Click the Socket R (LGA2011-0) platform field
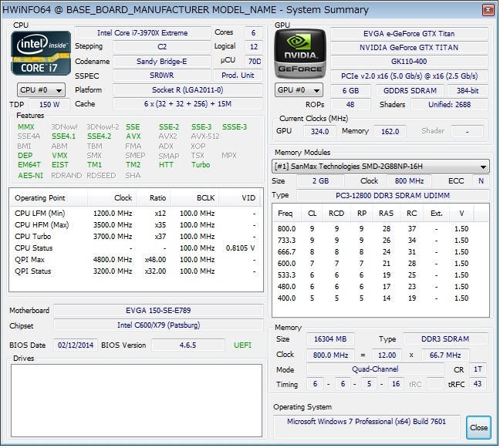The width and height of the screenshot is (500, 448). (x=187, y=90)
